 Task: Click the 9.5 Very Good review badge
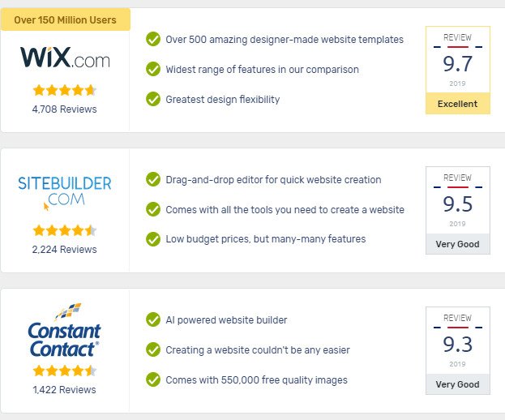tap(458, 210)
